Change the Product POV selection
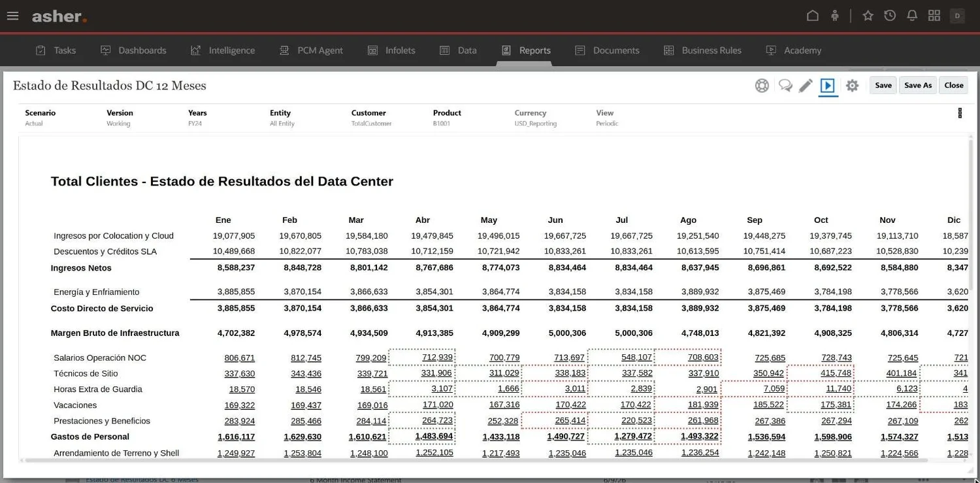980x483 pixels. [447, 118]
